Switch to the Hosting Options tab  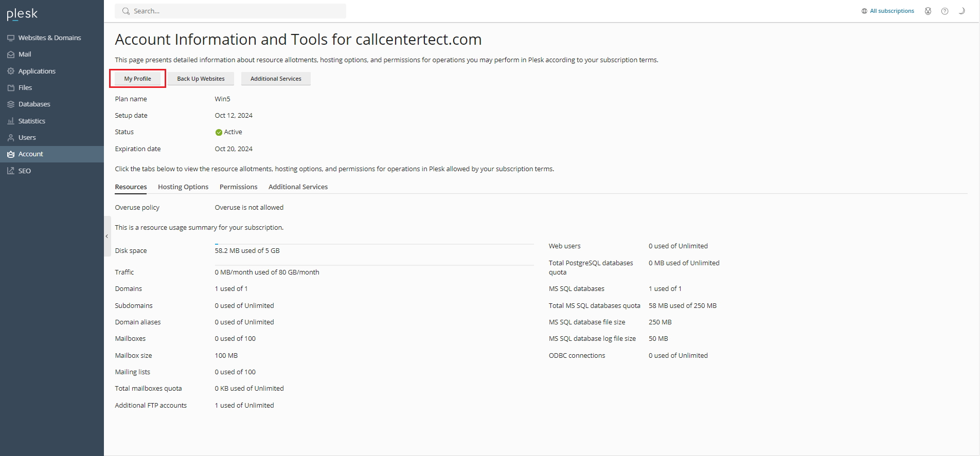183,187
